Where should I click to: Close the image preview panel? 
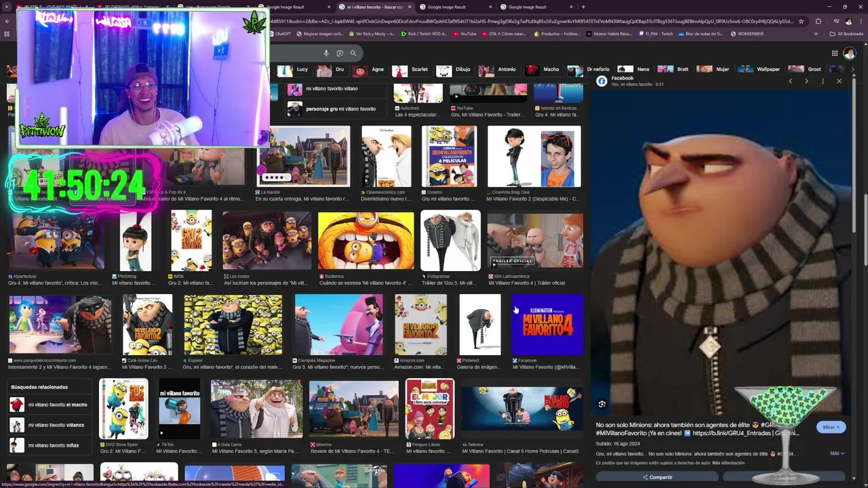click(839, 81)
